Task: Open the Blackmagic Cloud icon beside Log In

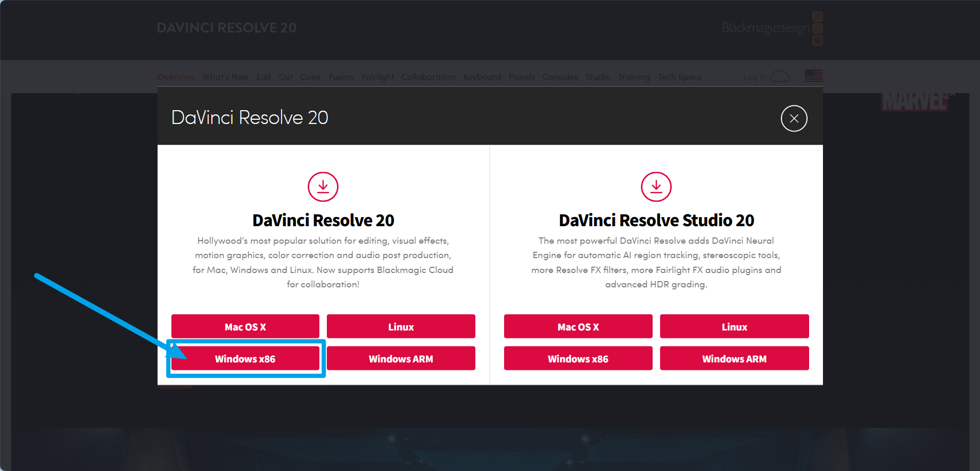Action: (780, 77)
